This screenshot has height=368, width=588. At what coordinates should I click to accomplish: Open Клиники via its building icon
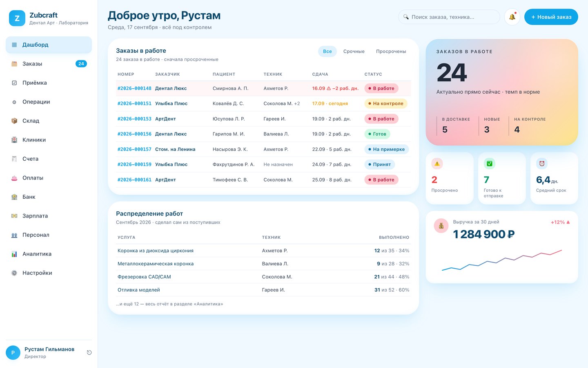click(14, 140)
